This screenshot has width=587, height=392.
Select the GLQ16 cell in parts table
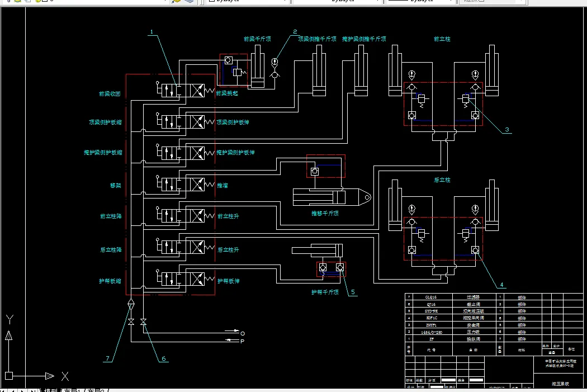coord(431,297)
